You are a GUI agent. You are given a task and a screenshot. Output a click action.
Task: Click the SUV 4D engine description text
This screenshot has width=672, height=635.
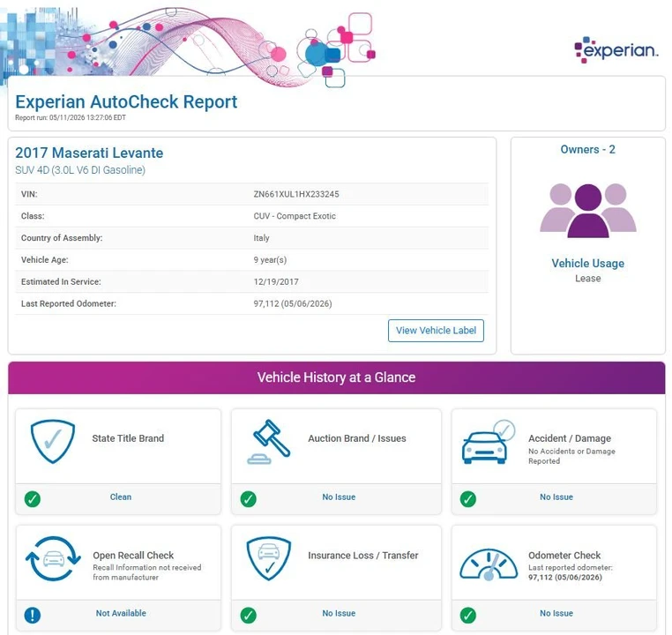pyautogui.click(x=80, y=170)
